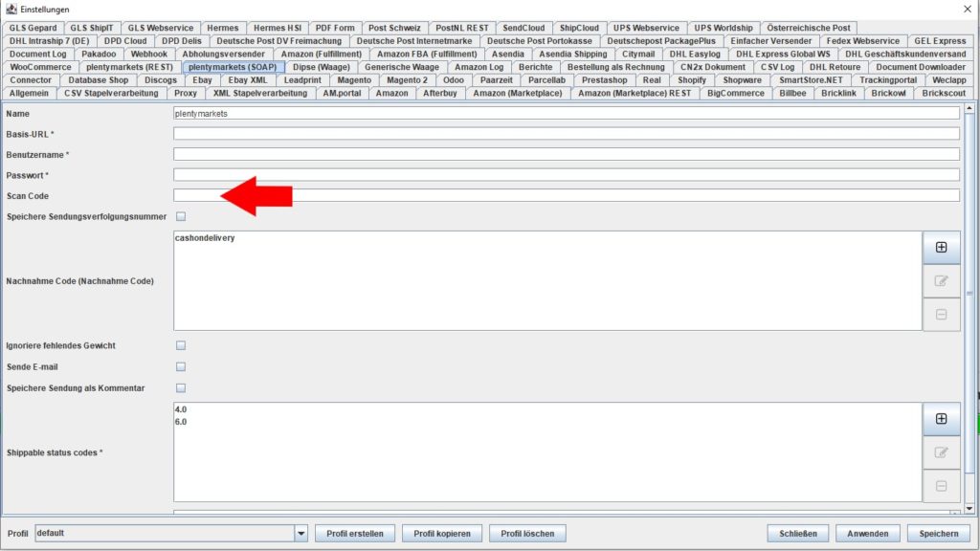Open the DHL Retoure tab
The image size is (980, 551).
pyautogui.click(x=835, y=67)
